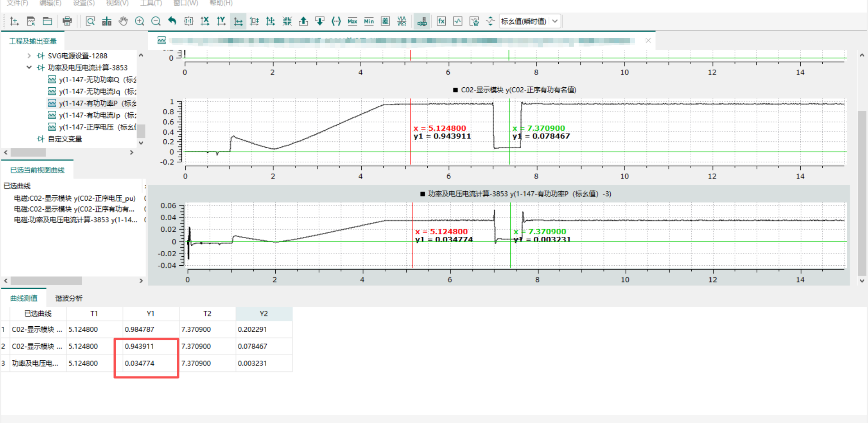The height and width of the screenshot is (423, 868).
Task: Click the print icon in toolbar
Action: point(67,21)
